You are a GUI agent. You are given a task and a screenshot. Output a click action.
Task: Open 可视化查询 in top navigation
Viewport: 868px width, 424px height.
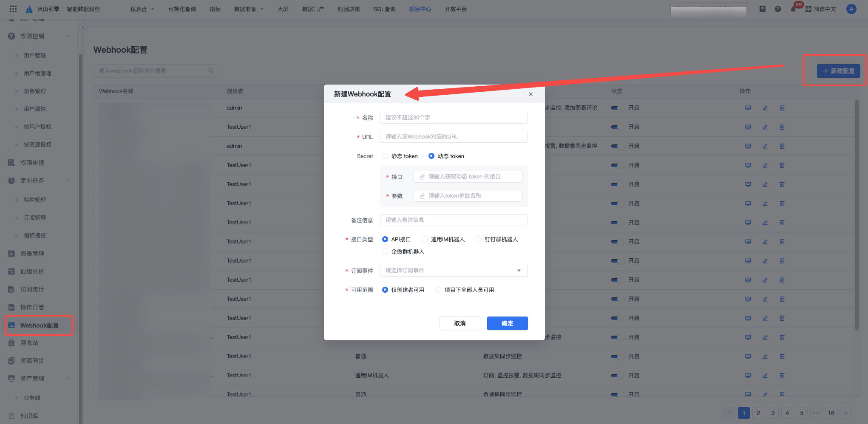tap(182, 9)
